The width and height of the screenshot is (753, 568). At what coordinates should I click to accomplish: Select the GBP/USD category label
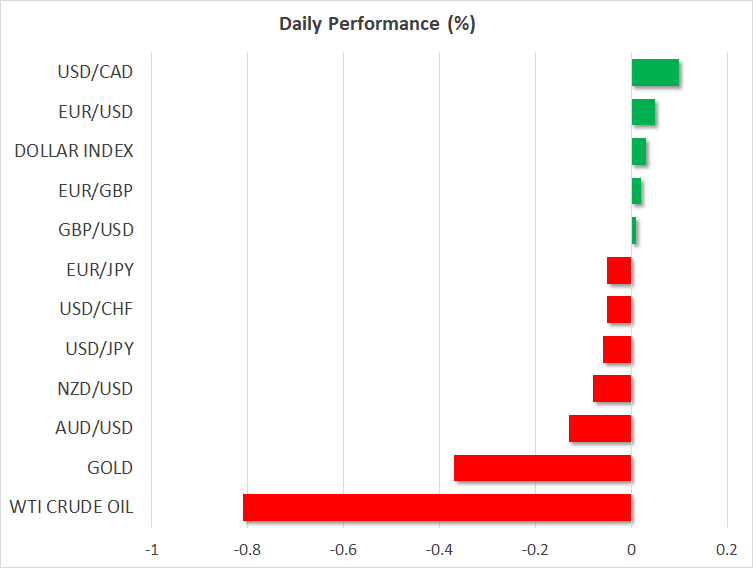tap(97, 230)
